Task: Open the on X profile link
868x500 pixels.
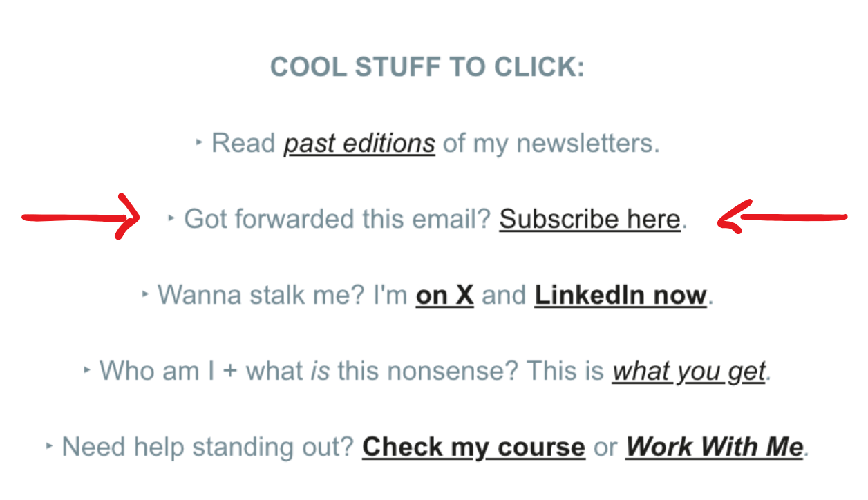Action: 444,295
